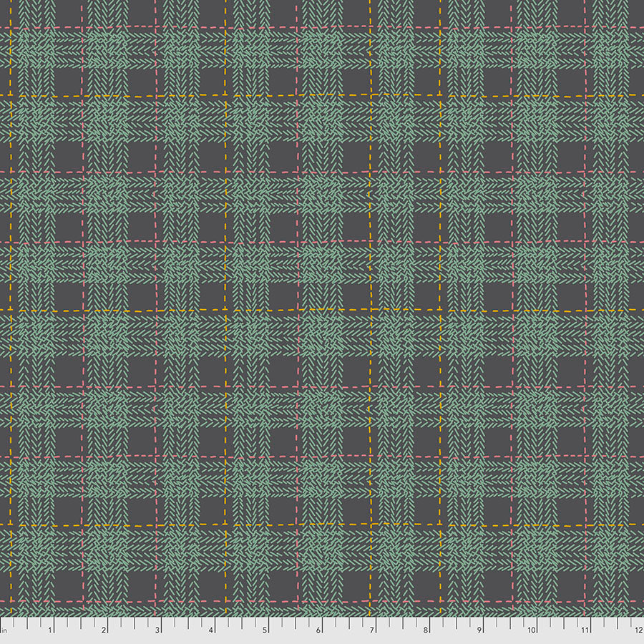
Task: Click the number 8 on the ruler
Action: tap(425, 631)
